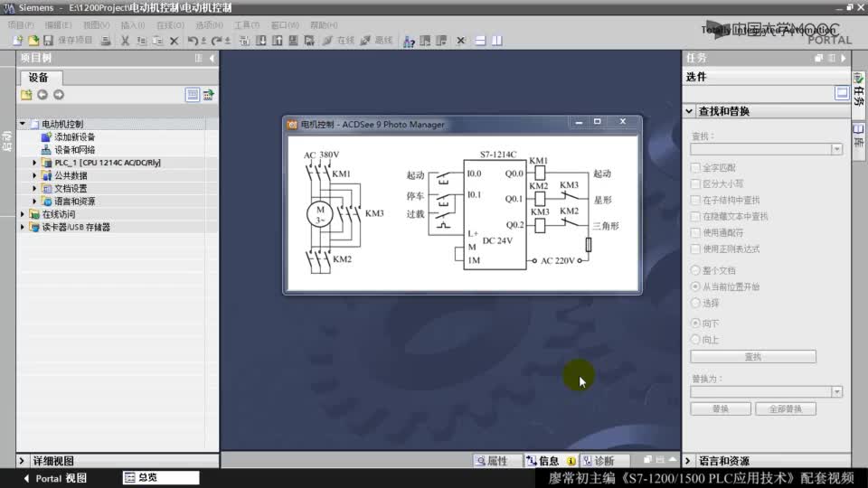Screen dimensions: 868x488
Task: Collapse the project tree panel arrow
Action: pyautogui.click(x=212, y=58)
